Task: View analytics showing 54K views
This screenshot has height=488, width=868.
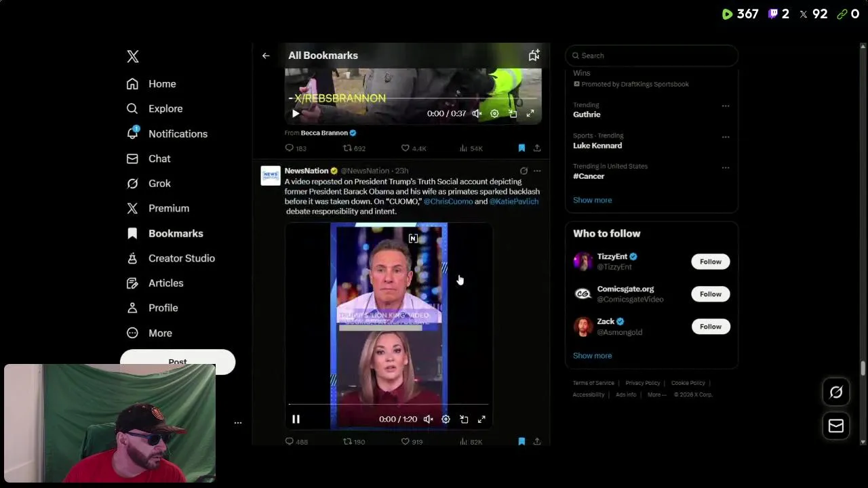Action: pyautogui.click(x=471, y=148)
